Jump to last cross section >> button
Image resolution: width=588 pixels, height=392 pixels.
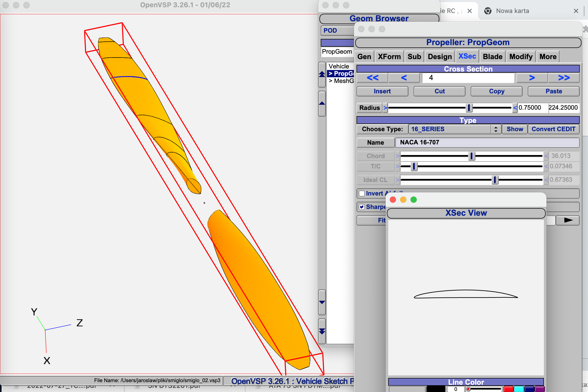pyautogui.click(x=564, y=78)
